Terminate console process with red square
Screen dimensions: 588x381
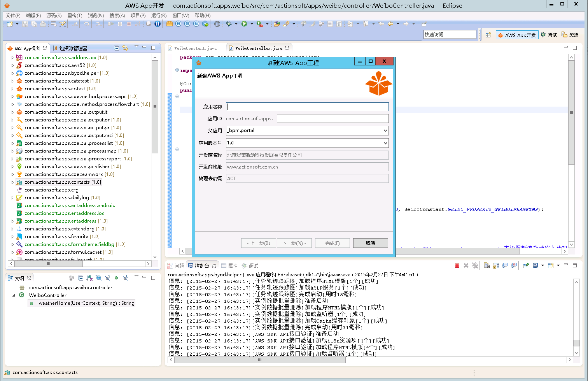pos(457,266)
